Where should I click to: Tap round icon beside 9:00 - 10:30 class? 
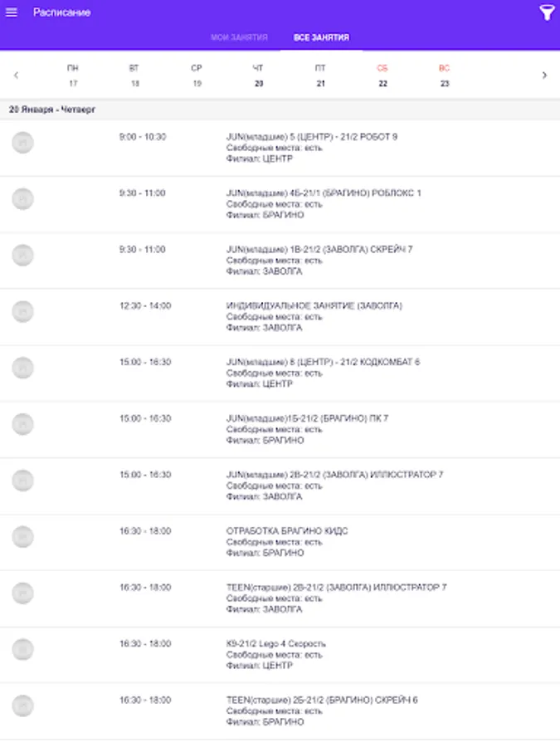tap(23, 143)
